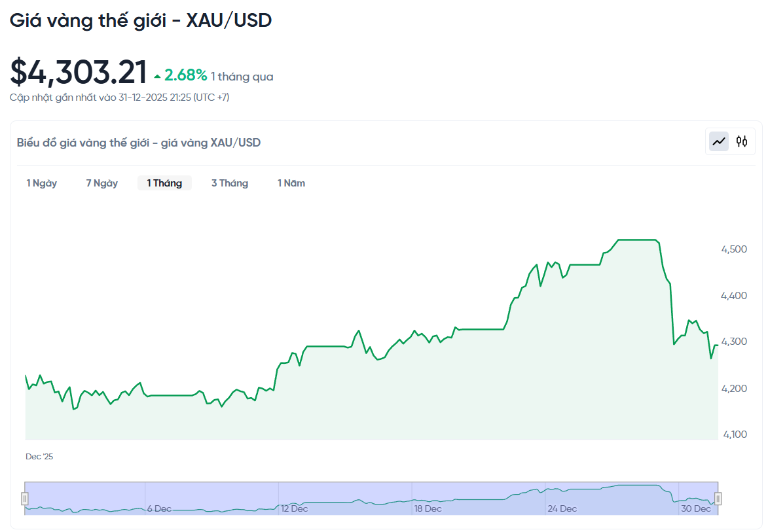Select the chart type toggle group

coord(730,141)
